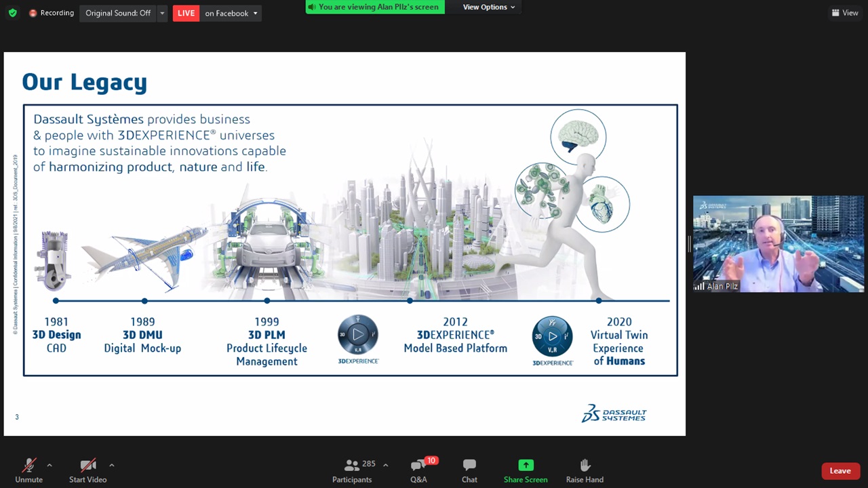Image resolution: width=868 pixels, height=488 pixels.
Task: Click the signal strength icon beside Alan Pilz
Action: coord(698,286)
